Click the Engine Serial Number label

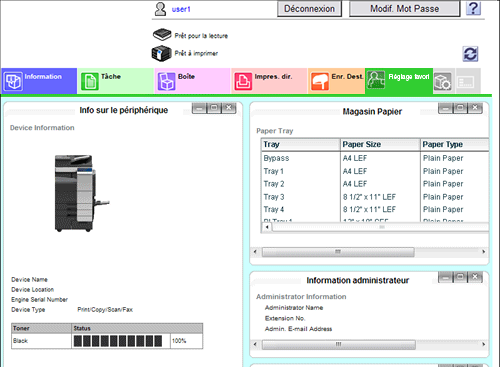(39, 300)
